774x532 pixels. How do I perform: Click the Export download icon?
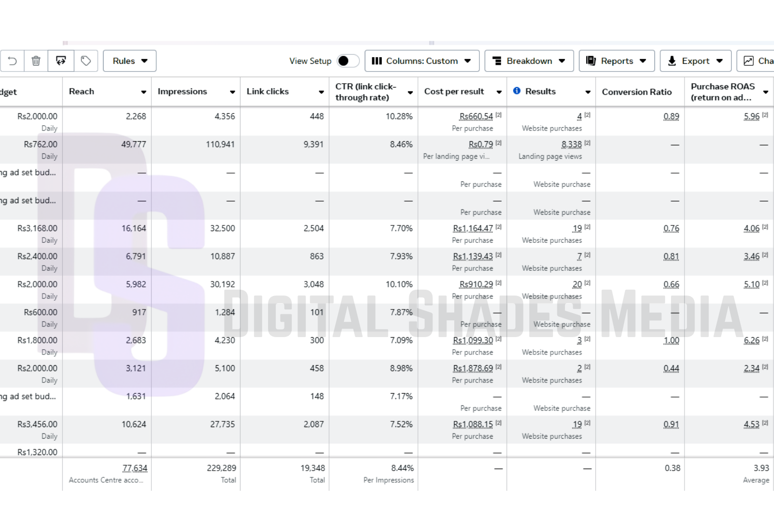672,61
